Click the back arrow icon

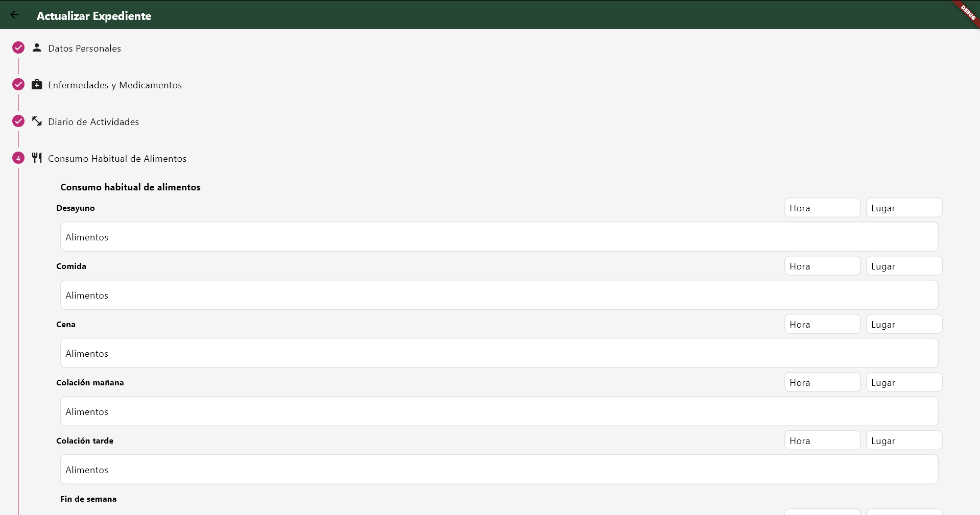click(15, 15)
